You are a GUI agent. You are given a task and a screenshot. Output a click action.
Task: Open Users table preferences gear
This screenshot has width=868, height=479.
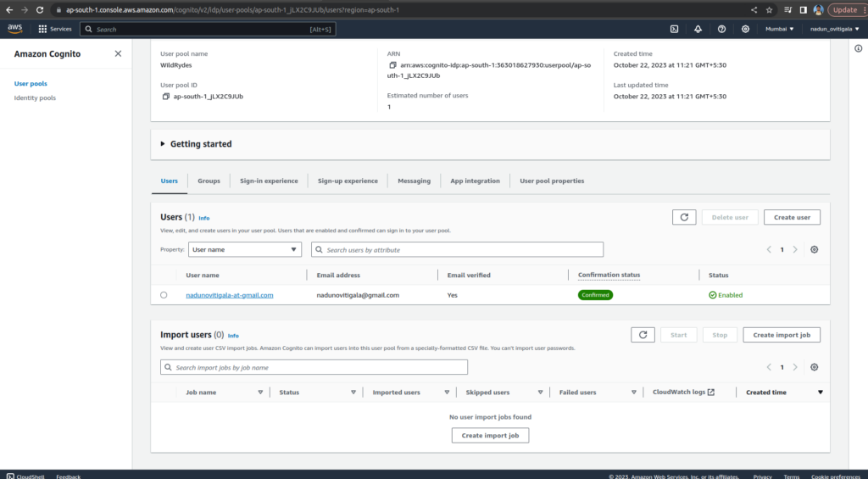[x=815, y=250]
